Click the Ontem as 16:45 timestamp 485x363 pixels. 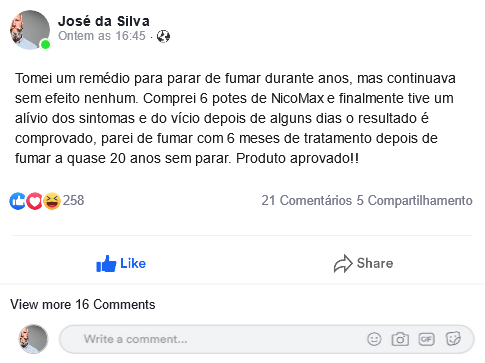pyautogui.click(x=102, y=36)
